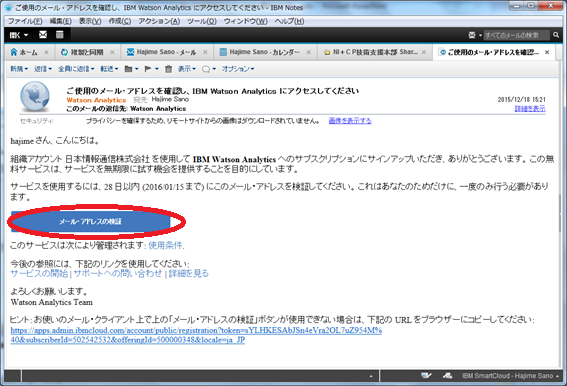
Task: Open the apps.admin.ibmcloud.com registration URL
Action: pos(196,335)
